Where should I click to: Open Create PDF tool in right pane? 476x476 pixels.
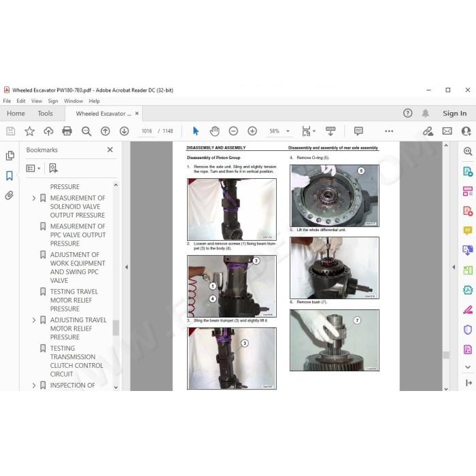[468, 211]
